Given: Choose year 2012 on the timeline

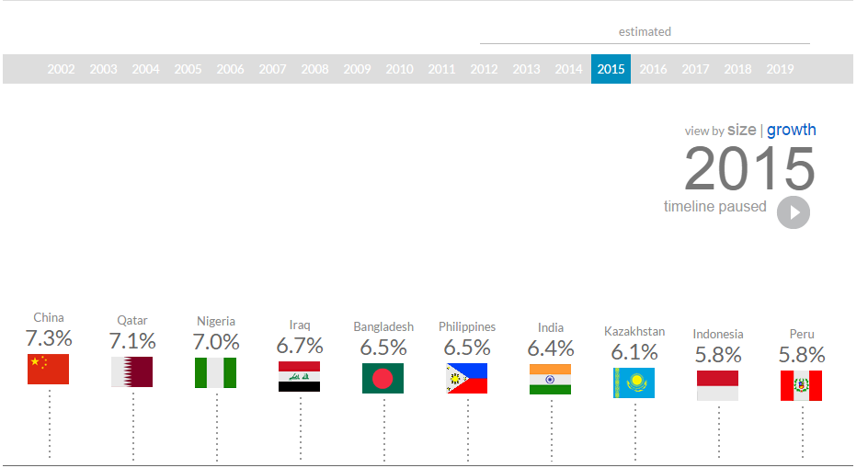Looking at the screenshot, I should pos(484,69).
